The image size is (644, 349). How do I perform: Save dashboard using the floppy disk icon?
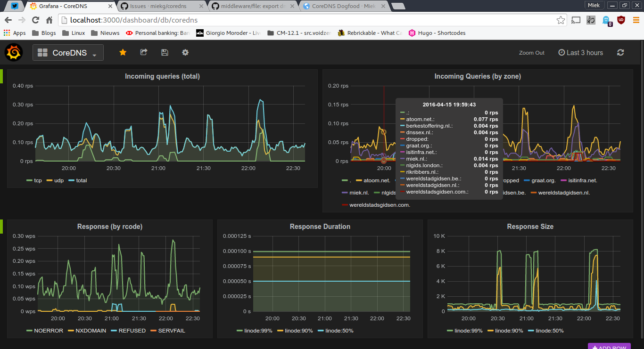pos(165,52)
